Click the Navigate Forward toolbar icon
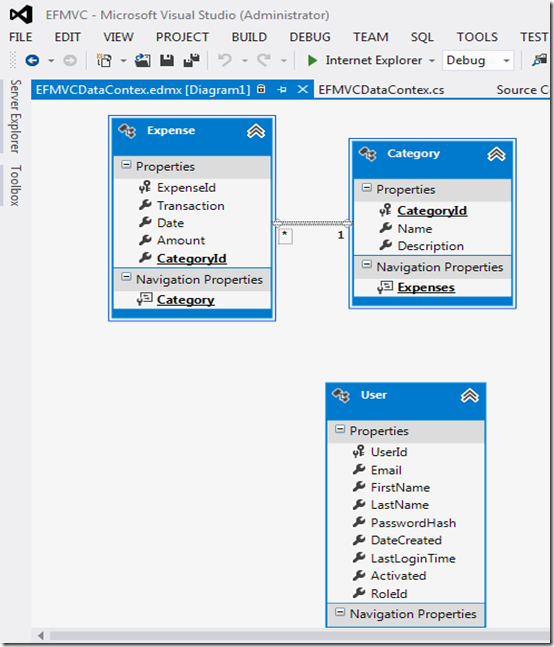This screenshot has width=554, height=647. [70, 61]
